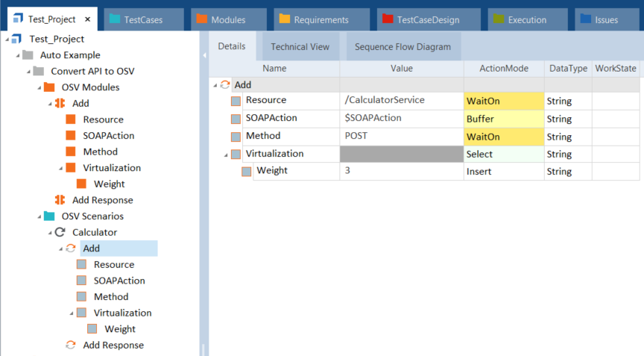Click the WaitOn ActionMode cell for Method
Viewport: 644px width, 356px height.
pyautogui.click(x=503, y=137)
